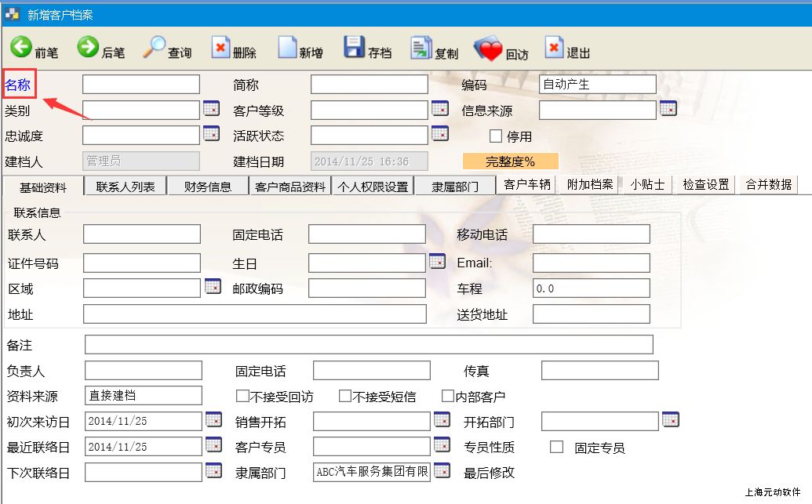Screen dimensions: 812x504
Task: Click the 前笔 (previous record) arrow icon
Action: click(21, 49)
